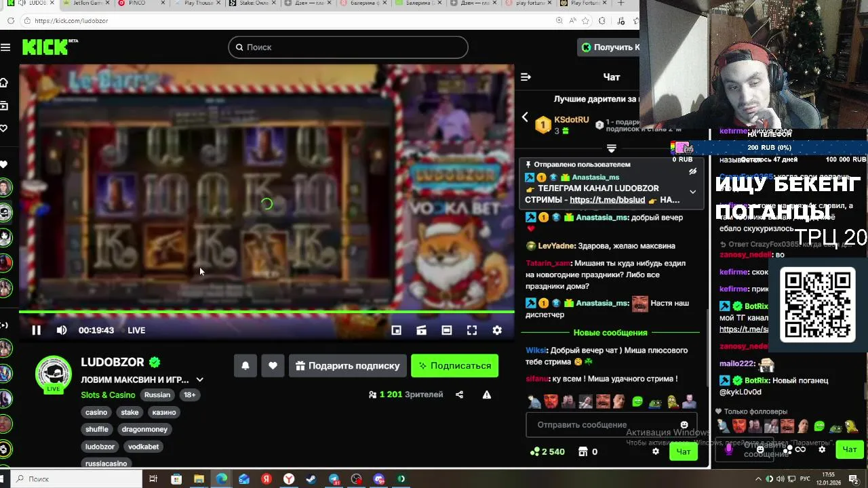This screenshot has height=488, width=868.
Task: Subscribe with the Подписаться button
Action: (454, 365)
